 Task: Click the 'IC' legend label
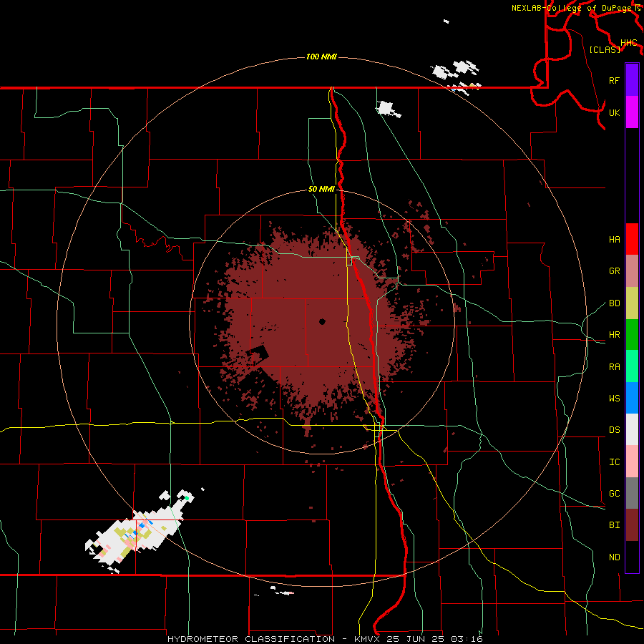[614, 462]
